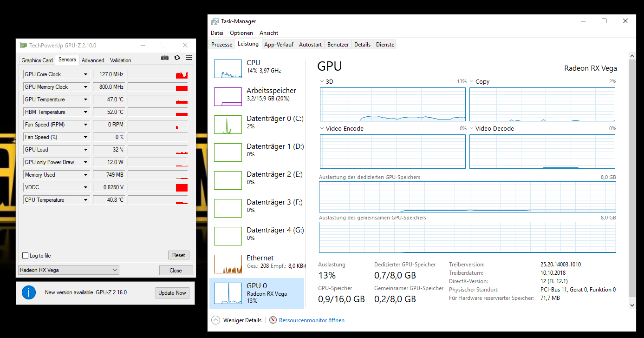The width and height of the screenshot is (644, 338).
Task: Take a GPU-Z screenshot with camera icon
Action: coord(165,58)
